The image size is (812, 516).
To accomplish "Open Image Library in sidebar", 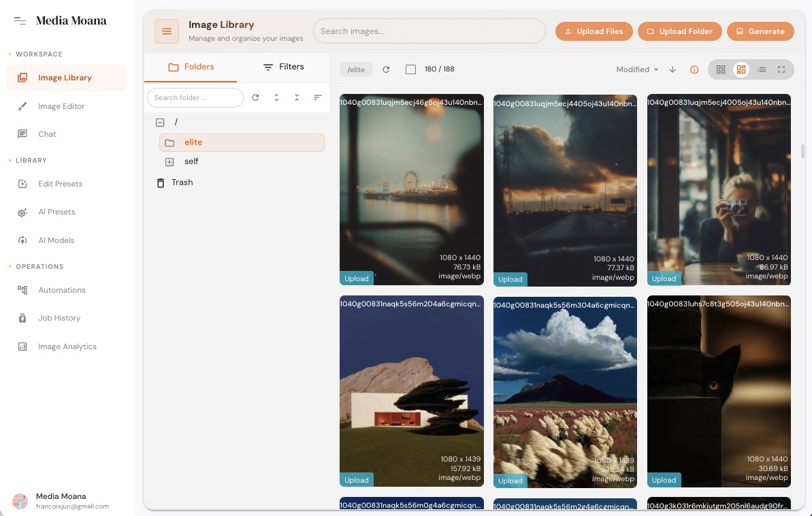I will 67,78.
